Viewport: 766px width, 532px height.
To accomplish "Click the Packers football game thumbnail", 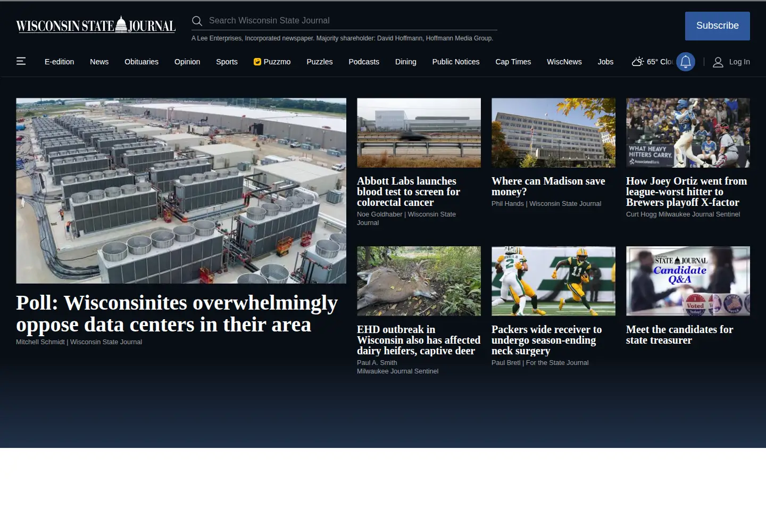I will 553,281.
